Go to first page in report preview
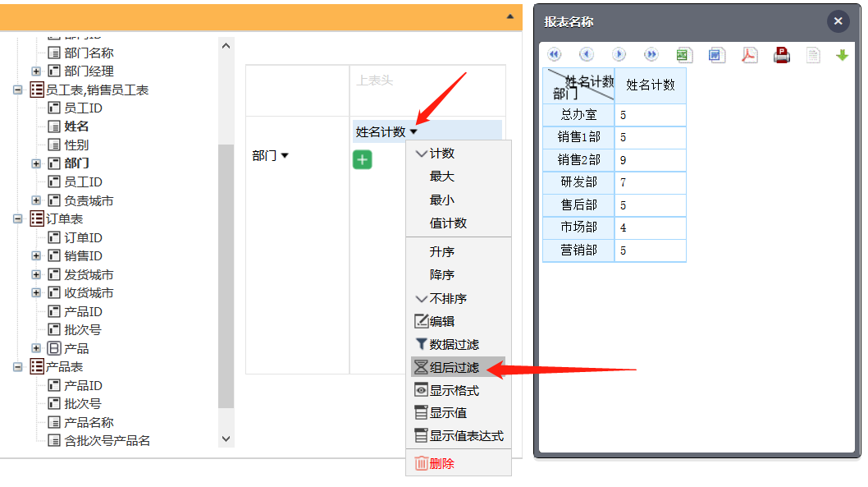 pyautogui.click(x=554, y=54)
